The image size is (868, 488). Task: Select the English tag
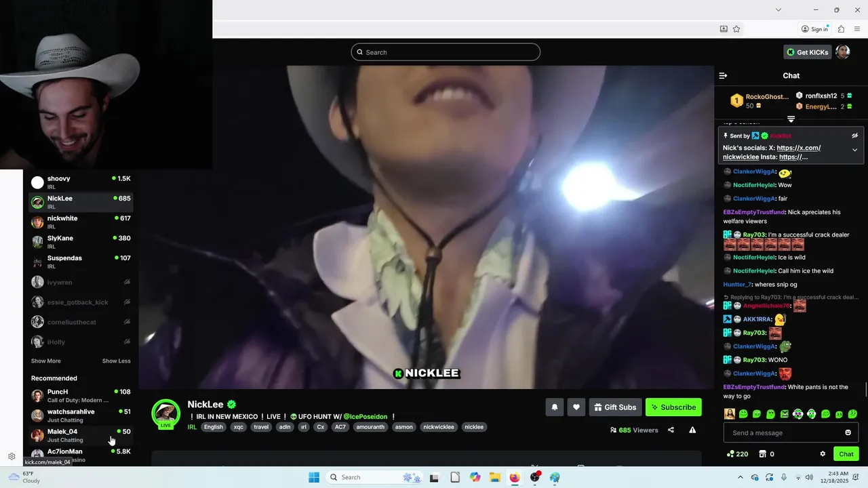(x=214, y=427)
